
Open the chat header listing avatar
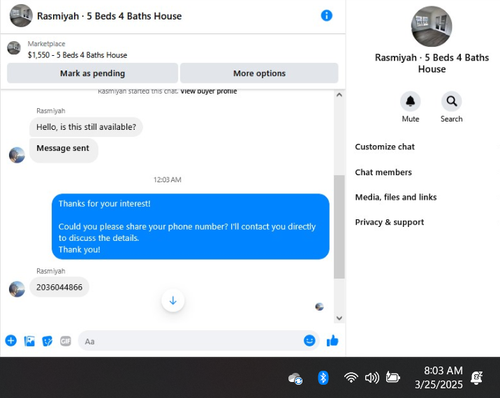click(21, 15)
